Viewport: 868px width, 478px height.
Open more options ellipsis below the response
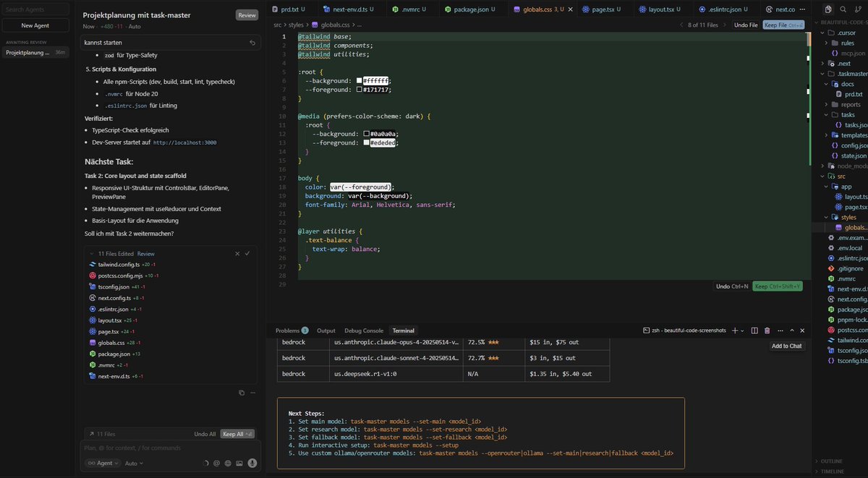(x=252, y=393)
